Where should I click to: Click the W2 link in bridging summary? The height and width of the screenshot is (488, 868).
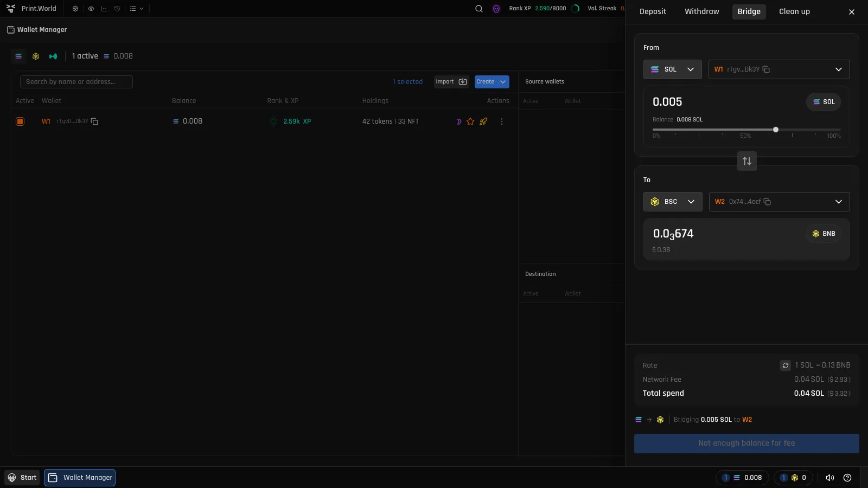(747, 420)
